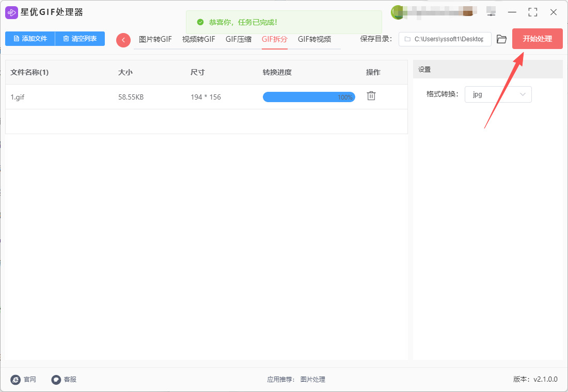568x392 pixels.
Task: Switch to 视频转GIF tab
Action: (x=198, y=39)
